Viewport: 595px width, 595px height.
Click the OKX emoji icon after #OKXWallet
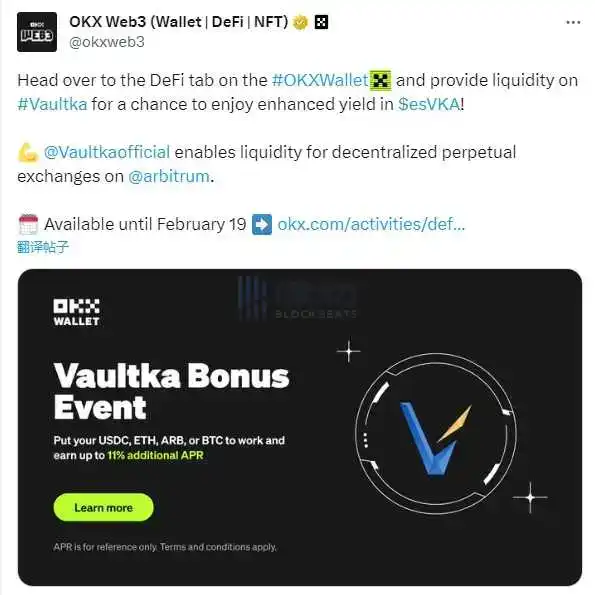[381, 80]
